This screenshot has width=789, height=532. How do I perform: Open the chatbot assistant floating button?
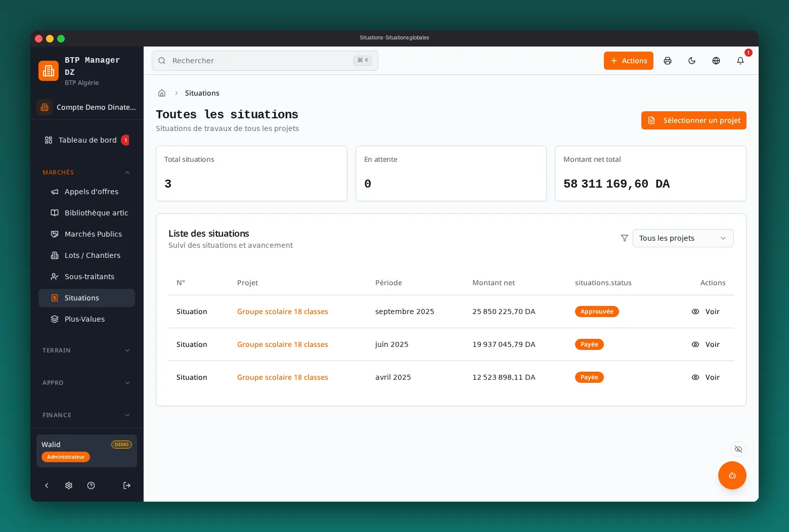732,475
